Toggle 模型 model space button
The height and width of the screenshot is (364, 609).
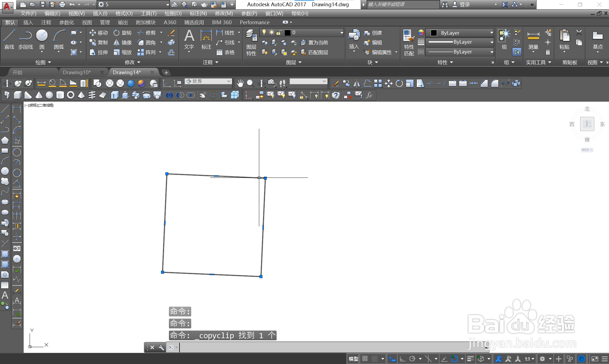point(353,359)
